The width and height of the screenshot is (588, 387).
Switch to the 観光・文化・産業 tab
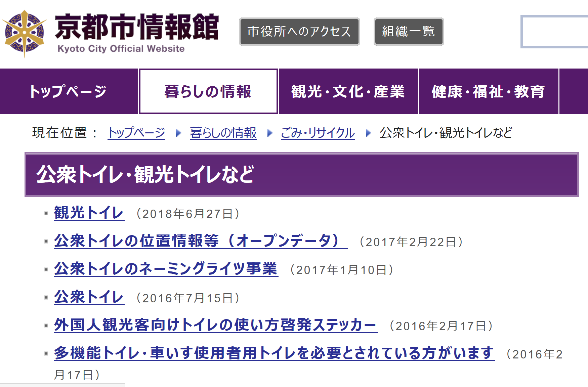pos(348,92)
